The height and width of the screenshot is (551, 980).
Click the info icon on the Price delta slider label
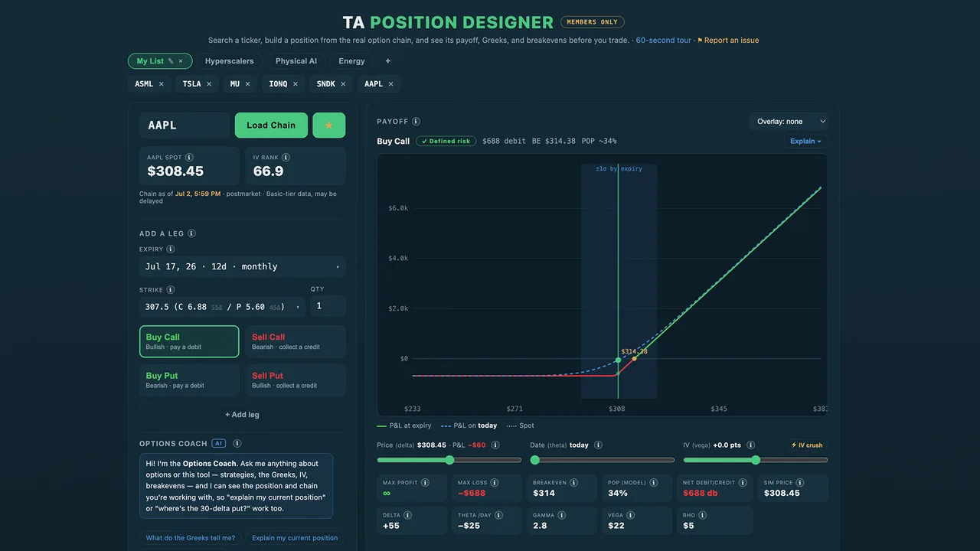[x=495, y=445]
